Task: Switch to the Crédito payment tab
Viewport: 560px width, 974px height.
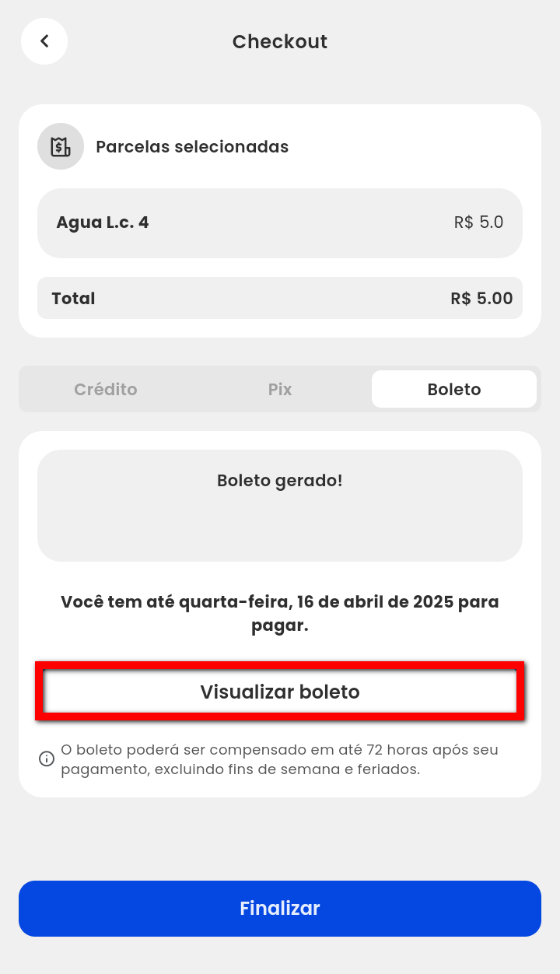Action: (106, 389)
